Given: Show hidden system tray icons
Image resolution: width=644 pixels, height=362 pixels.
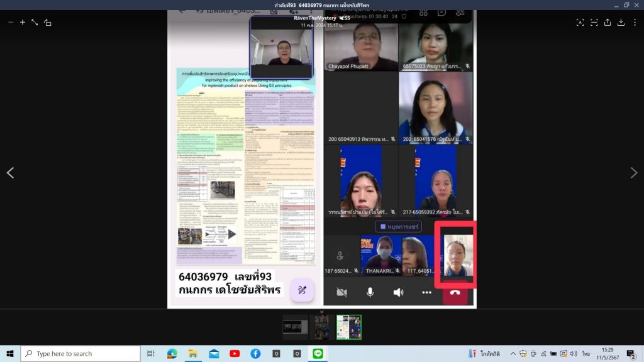Looking at the screenshot, I should 513,353.
